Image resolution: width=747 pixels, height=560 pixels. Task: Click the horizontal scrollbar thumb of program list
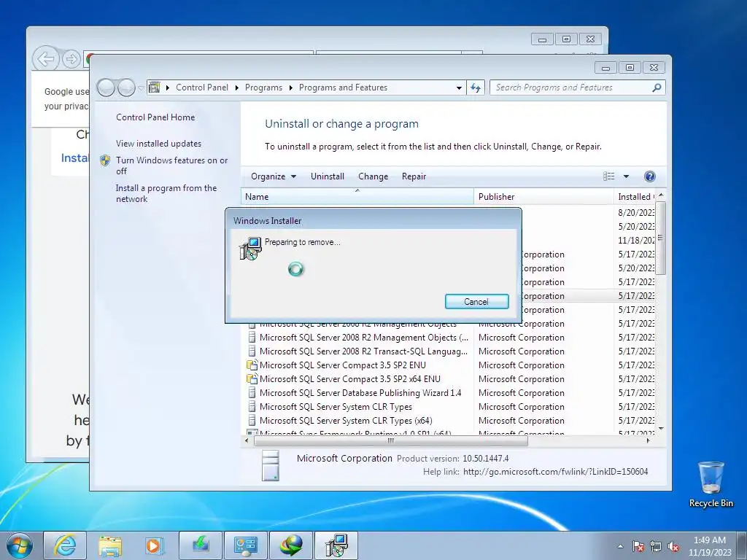(x=391, y=441)
